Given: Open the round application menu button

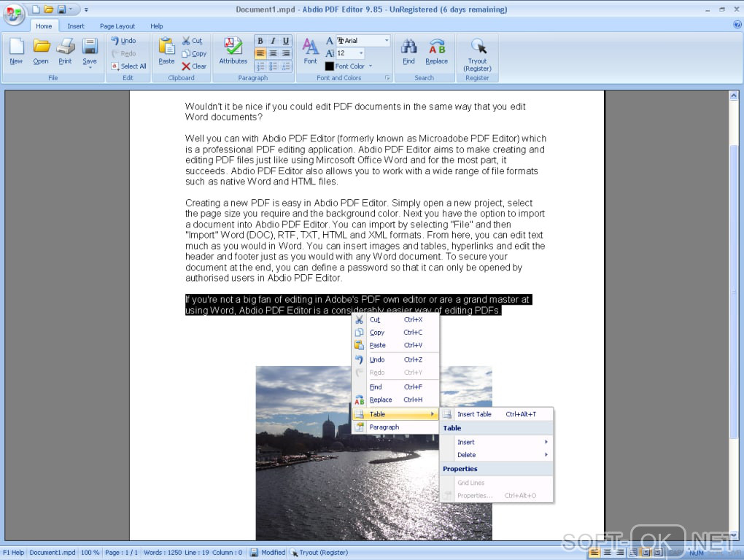Looking at the screenshot, I should pos(14,13).
